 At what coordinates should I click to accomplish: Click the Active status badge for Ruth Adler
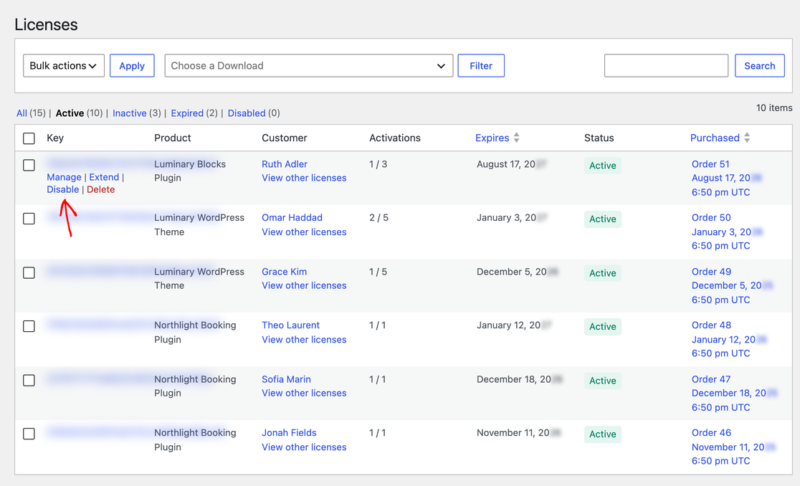[x=603, y=165]
